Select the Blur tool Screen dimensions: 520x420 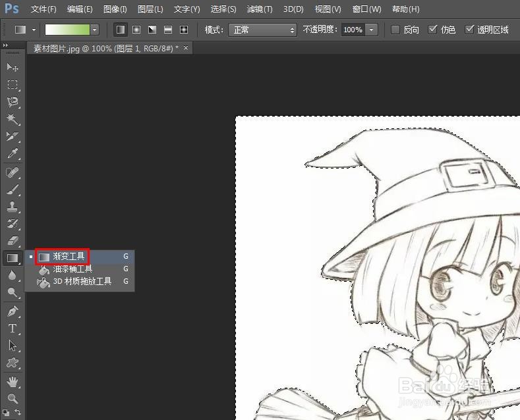tap(13, 275)
